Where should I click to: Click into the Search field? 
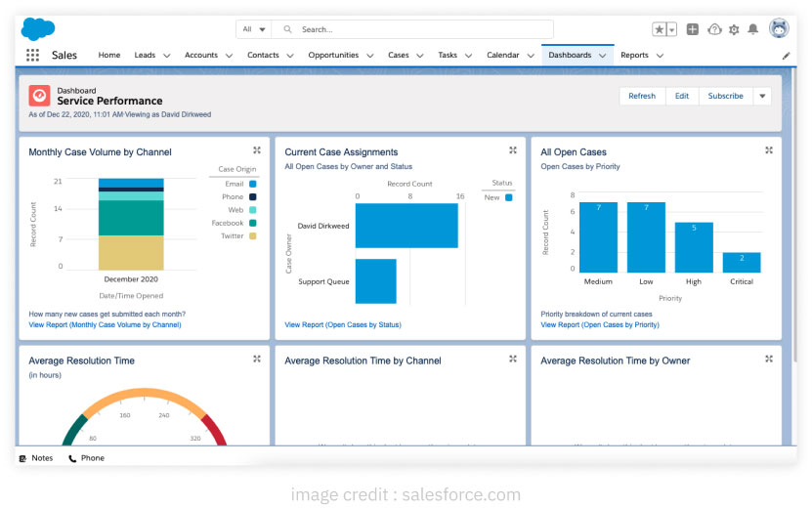click(412, 29)
